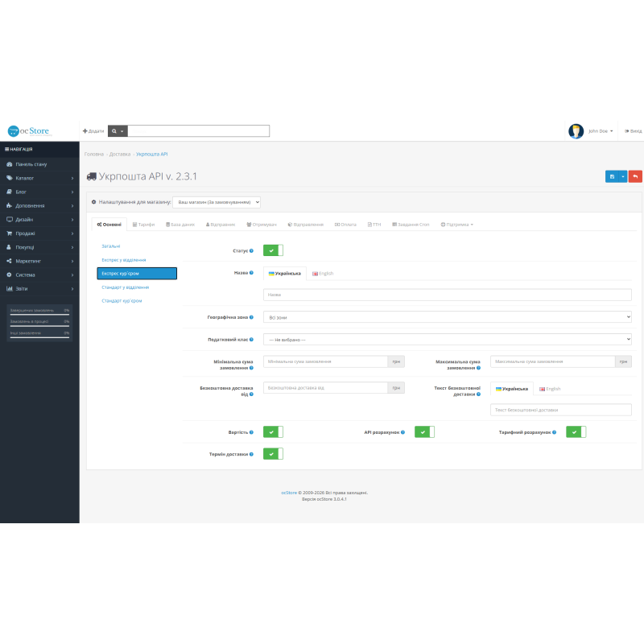Viewport: 644px width, 644px height.
Task: Click the Вихід logout link
Action: click(x=633, y=131)
